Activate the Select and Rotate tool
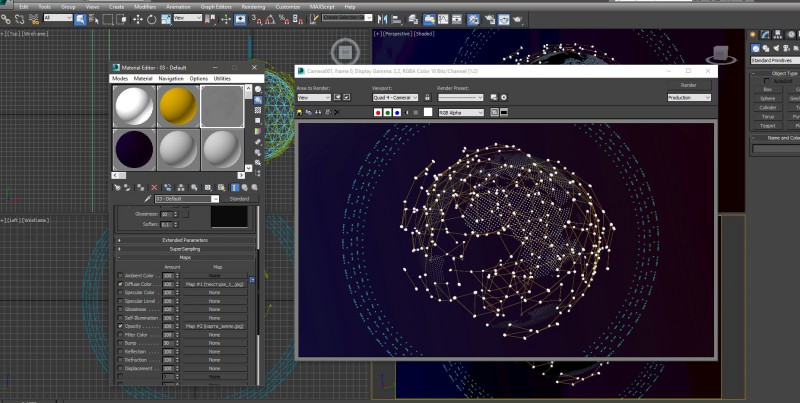The height and width of the screenshot is (403, 800). pos(152,19)
